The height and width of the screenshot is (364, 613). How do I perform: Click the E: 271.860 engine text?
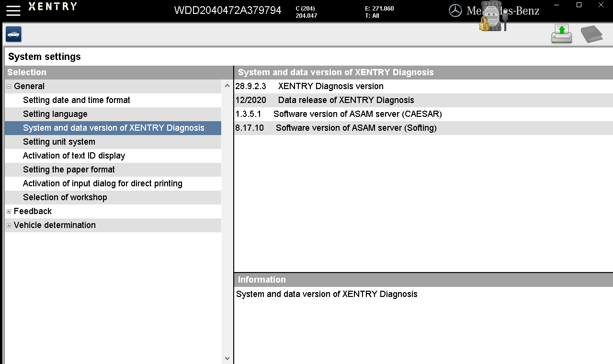[x=379, y=9]
